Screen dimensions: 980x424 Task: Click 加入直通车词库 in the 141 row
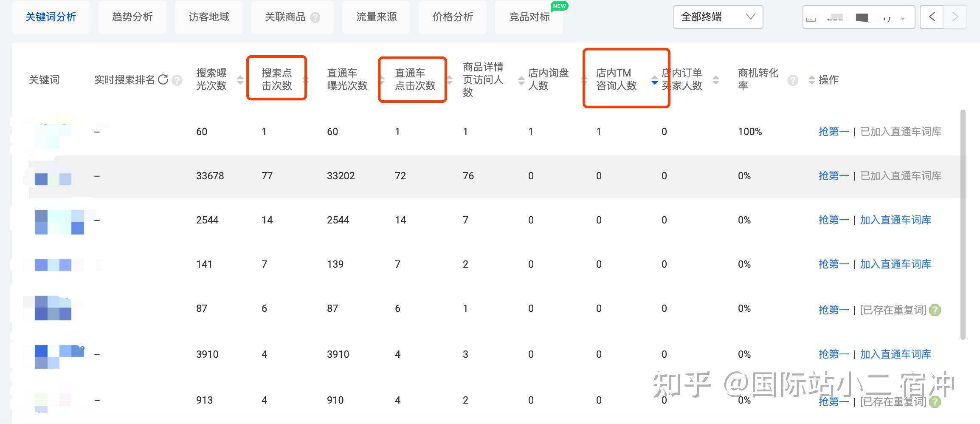pyautogui.click(x=896, y=264)
